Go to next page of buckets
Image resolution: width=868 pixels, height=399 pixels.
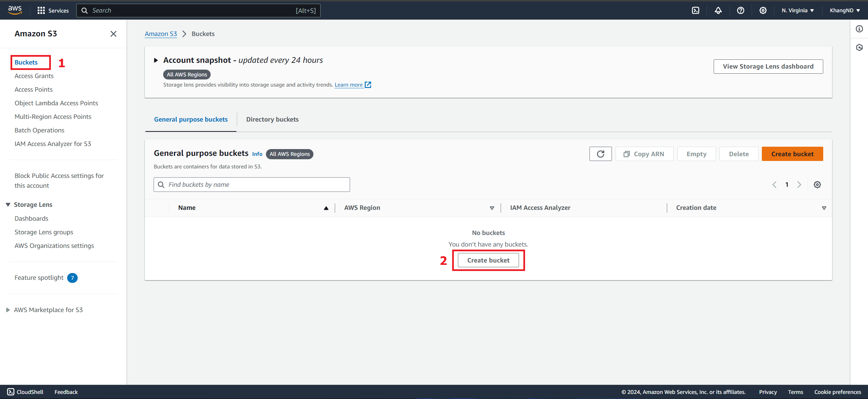(x=799, y=184)
